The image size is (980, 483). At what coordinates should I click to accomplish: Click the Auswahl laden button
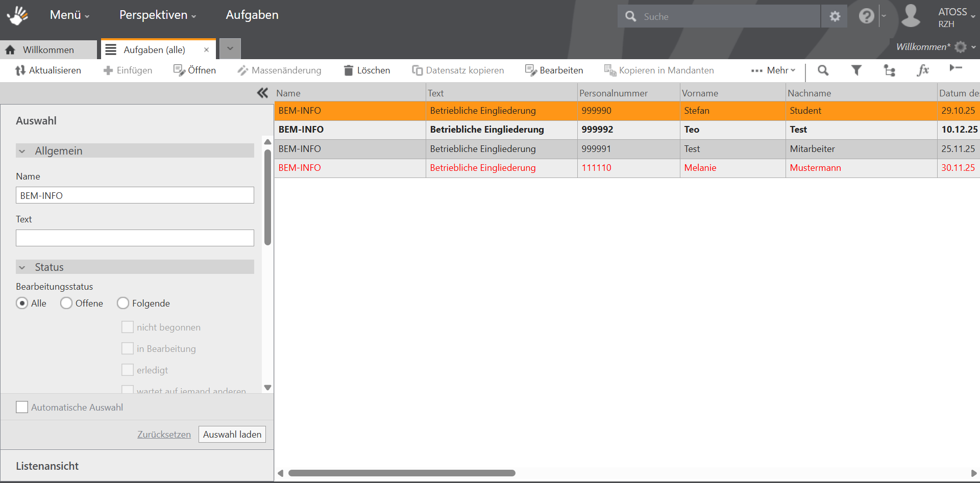pyautogui.click(x=232, y=435)
